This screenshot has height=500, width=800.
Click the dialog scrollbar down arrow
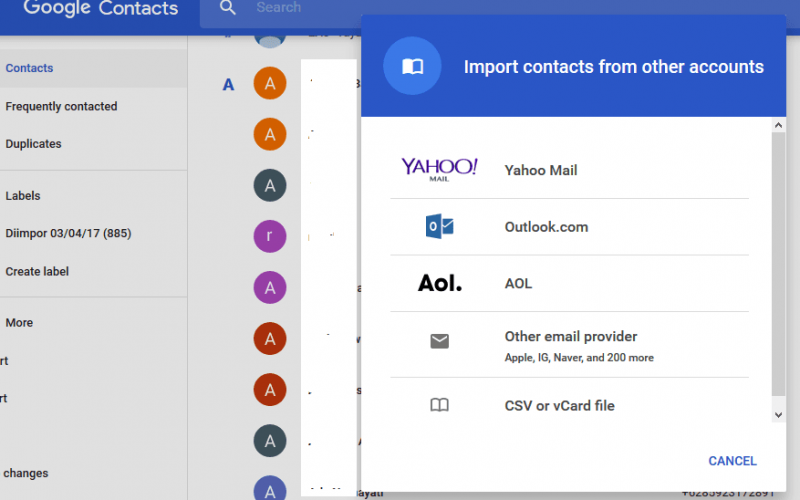[778, 415]
